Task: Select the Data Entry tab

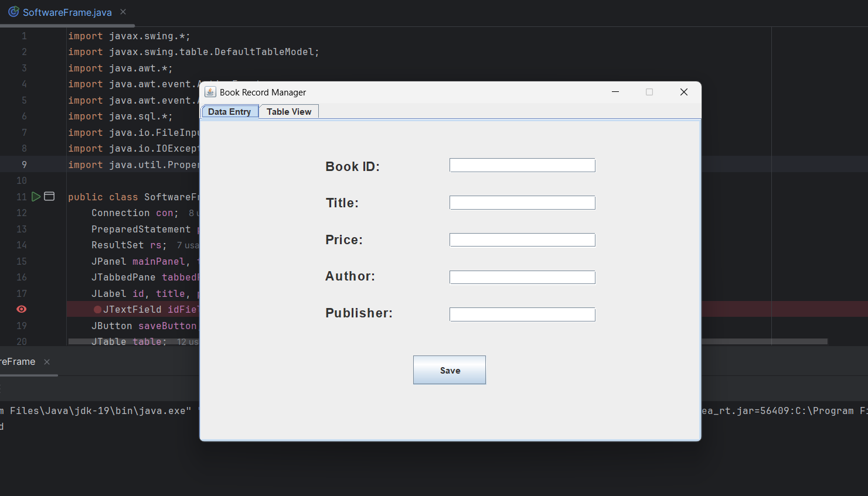Action: pyautogui.click(x=230, y=111)
